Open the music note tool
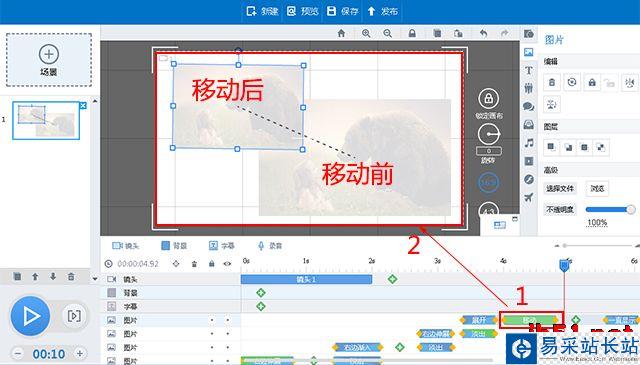 click(529, 142)
